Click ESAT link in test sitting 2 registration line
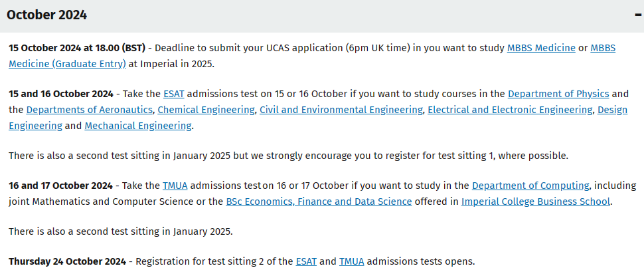The image size is (644, 278). tap(306, 261)
